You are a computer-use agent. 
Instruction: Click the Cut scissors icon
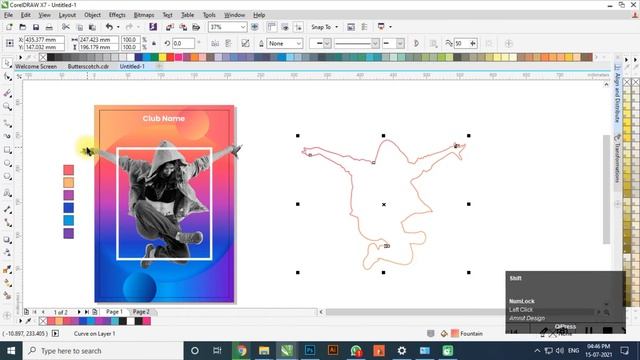pos(65,27)
